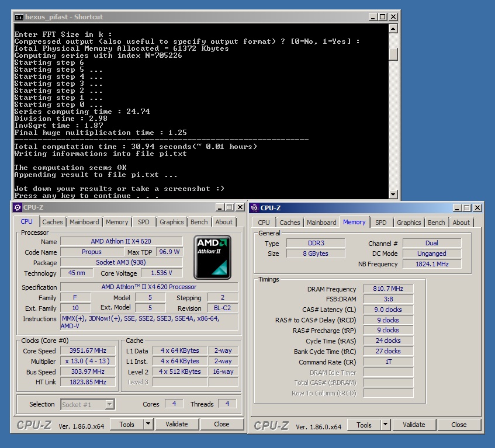Click the Revision value BL-C2
The image size is (495, 448).
click(x=223, y=308)
